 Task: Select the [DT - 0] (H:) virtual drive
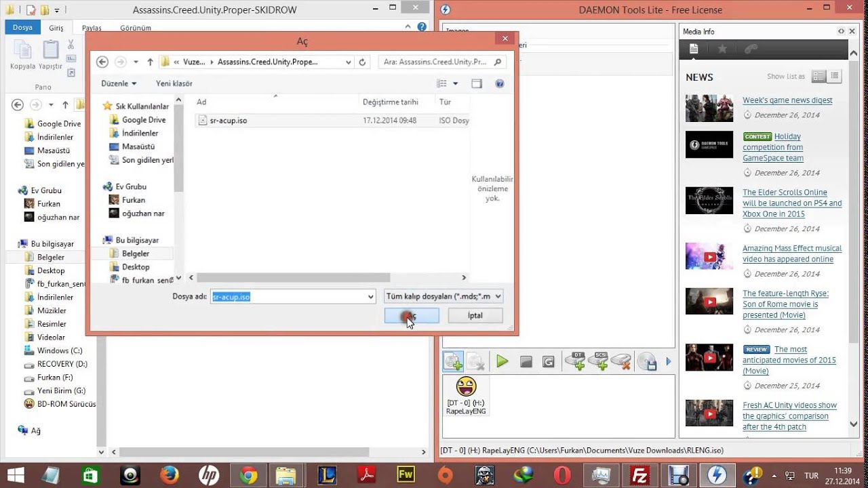coord(466,395)
